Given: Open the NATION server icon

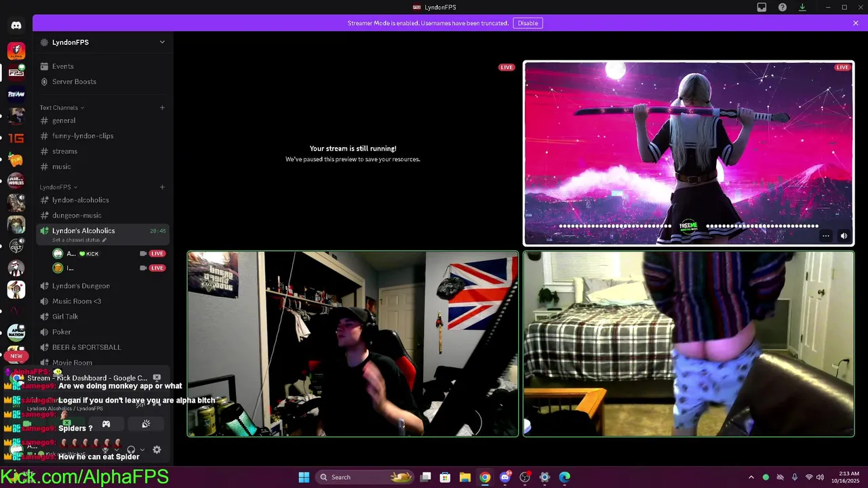Looking at the screenshot, I should click(16, 333).
